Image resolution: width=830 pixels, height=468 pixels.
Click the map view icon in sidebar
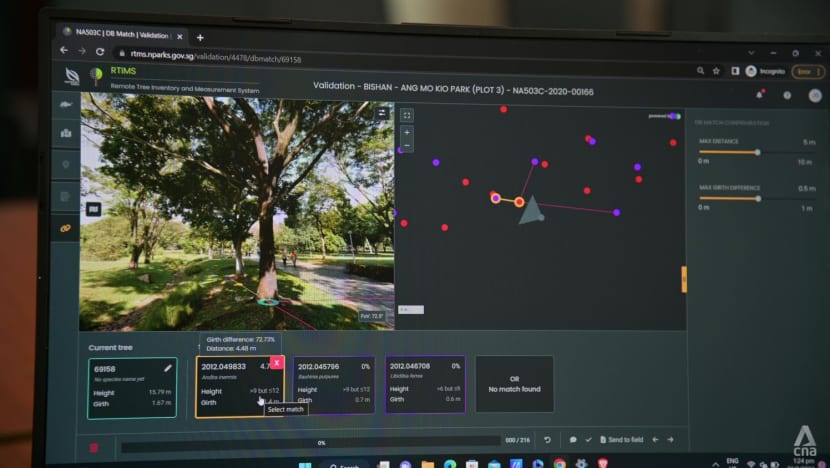(66, 132)
